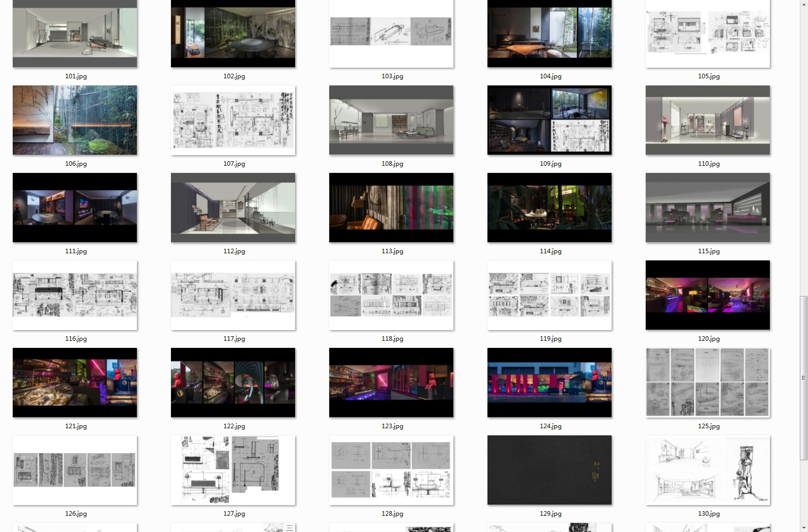Select the 121.jpg thumbnail image
Screen dimensions: 808x532
75,382
